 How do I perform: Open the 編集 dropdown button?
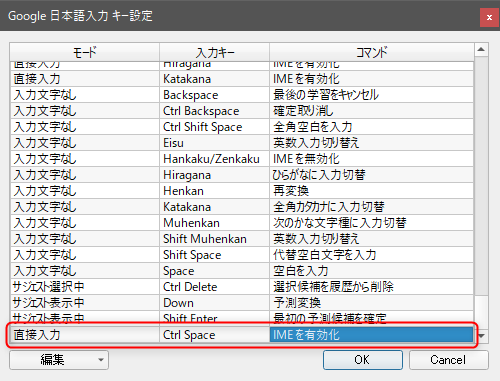pos(59,360)
